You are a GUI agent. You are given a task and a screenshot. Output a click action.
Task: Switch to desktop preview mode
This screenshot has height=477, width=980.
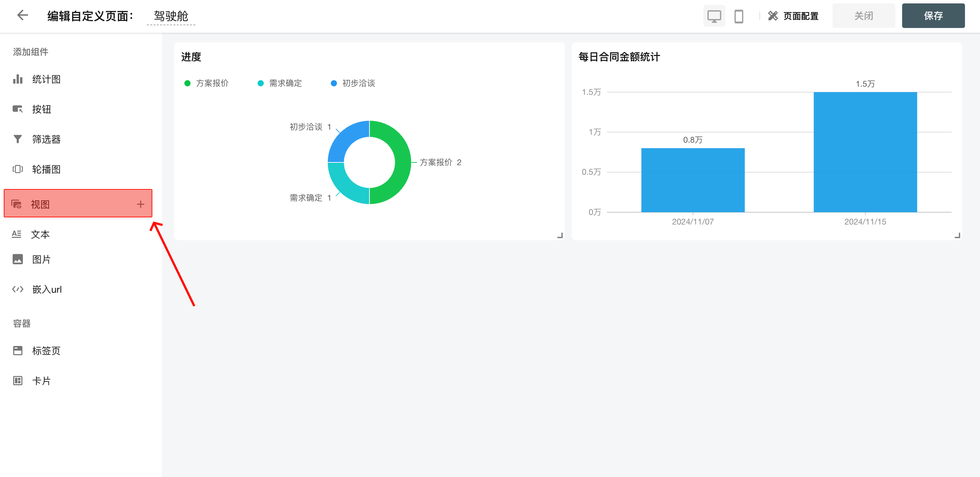(714, 16)
